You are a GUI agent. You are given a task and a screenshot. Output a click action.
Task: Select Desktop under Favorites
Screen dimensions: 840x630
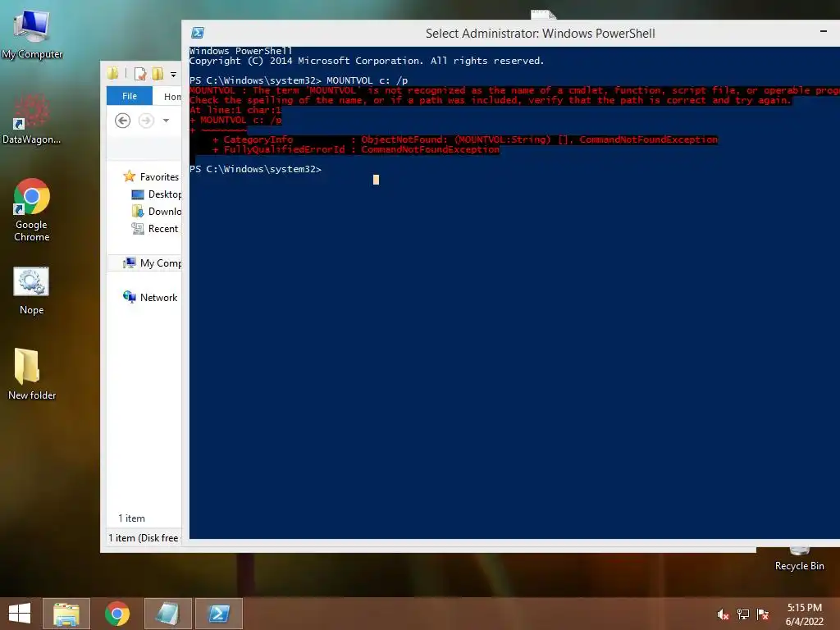[157, 194]
